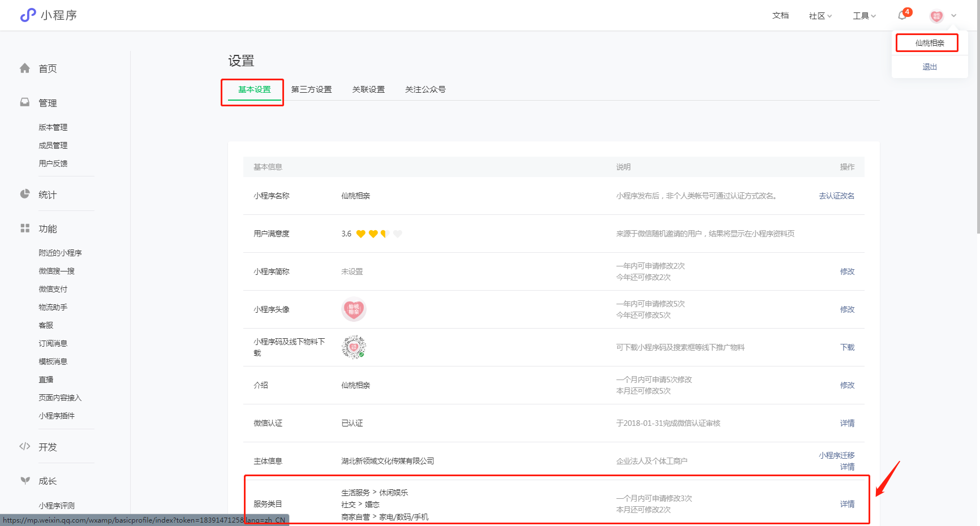Click the home icon beside 首页

(25, 68)
